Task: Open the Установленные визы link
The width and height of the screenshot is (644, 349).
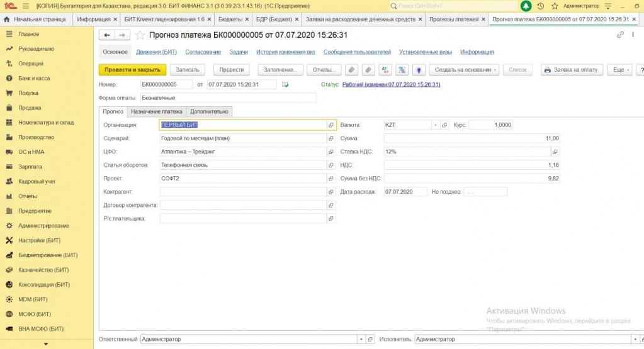Action: tap(426, 52)
